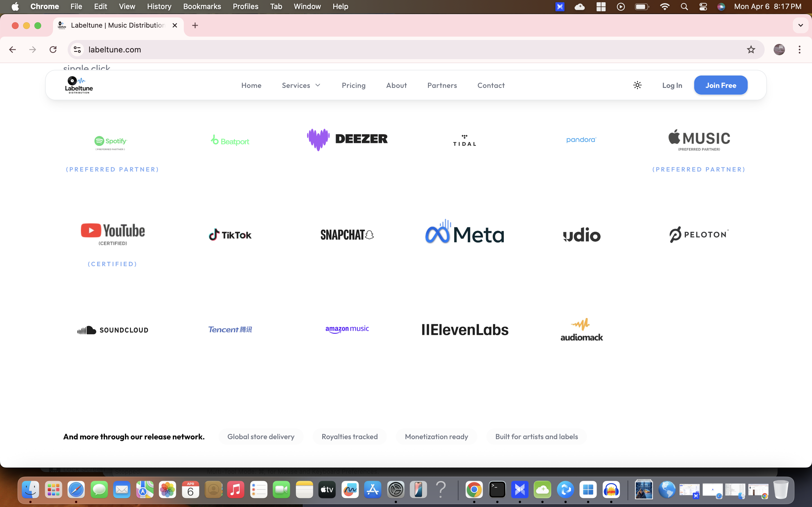This screenshot has height=507, width=812.
Task: Open macOS Control Center in menu bar
Action: click(x=703, y=6)
